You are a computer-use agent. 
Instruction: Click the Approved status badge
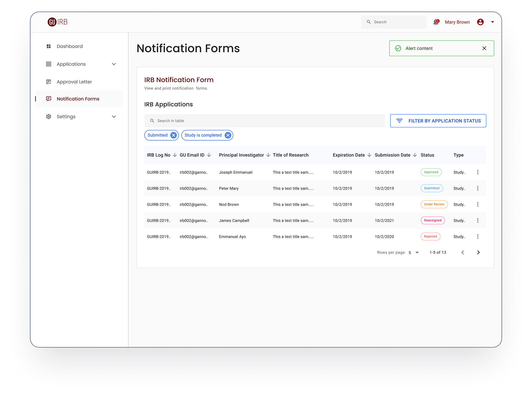click(431, 172)
